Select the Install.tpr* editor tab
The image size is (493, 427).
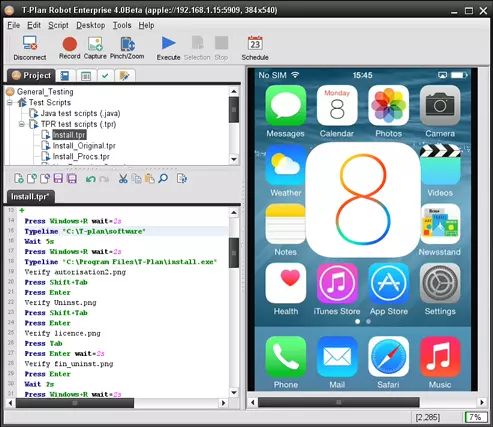pyautogui.click(x=30, y=197)
